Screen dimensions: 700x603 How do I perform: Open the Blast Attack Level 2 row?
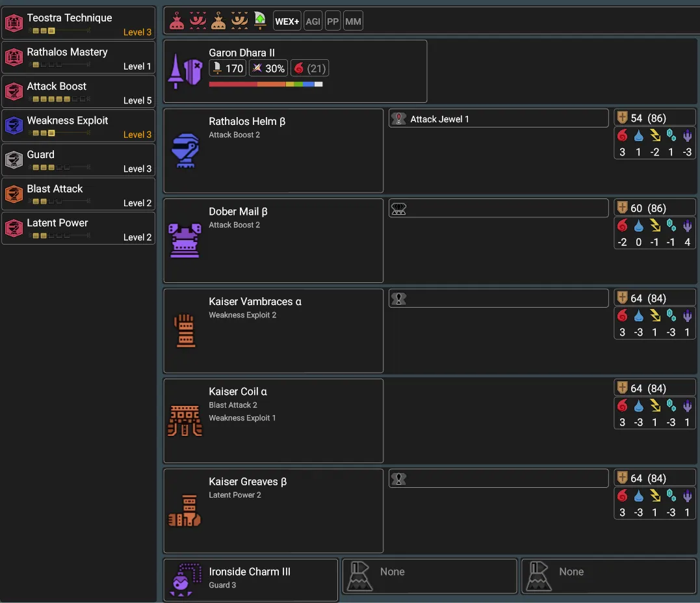coord(79,194)
